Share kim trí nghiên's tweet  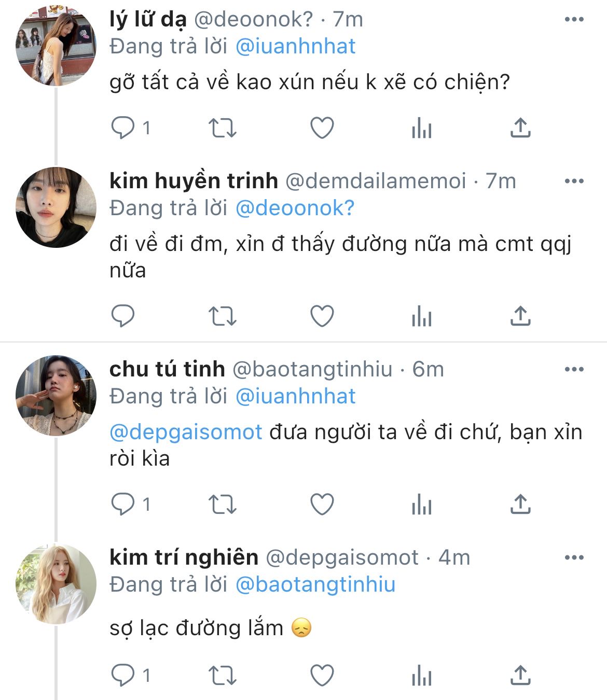(x=520, y=675)
